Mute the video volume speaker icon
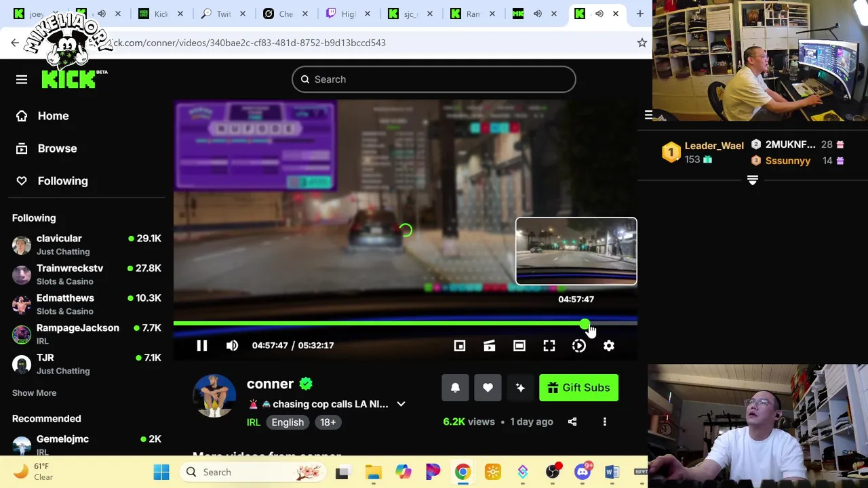This screenshot has width=868, height=488. pos(232,346)
